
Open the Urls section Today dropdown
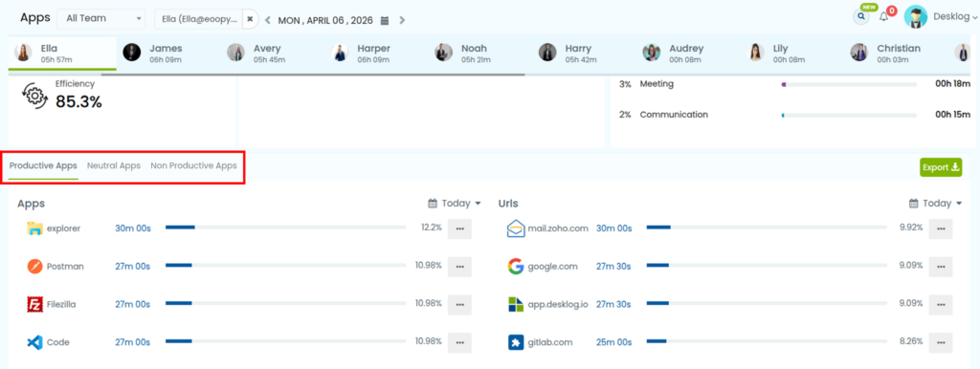(x=935, y=204)
